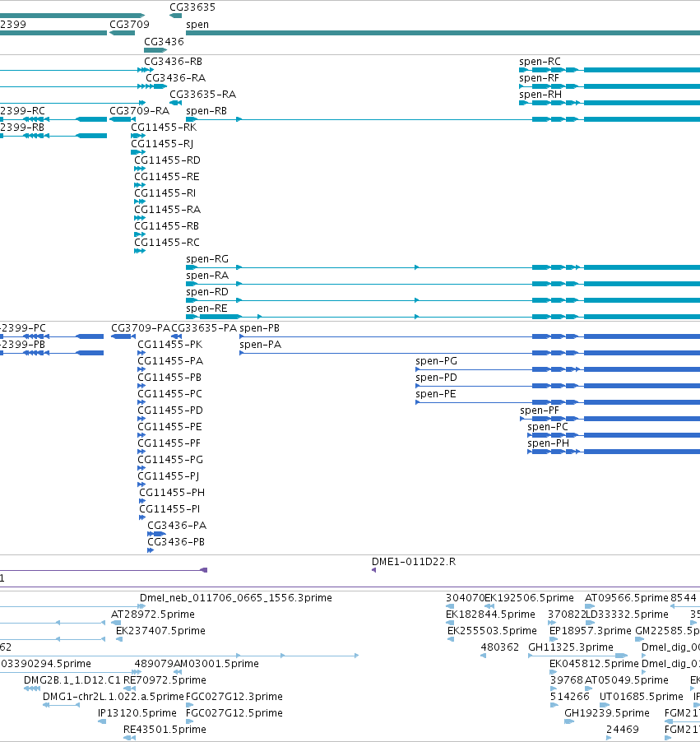Click the CG33635 gene label
This screenshot has width=700, height=742.
tap(192, 7)
